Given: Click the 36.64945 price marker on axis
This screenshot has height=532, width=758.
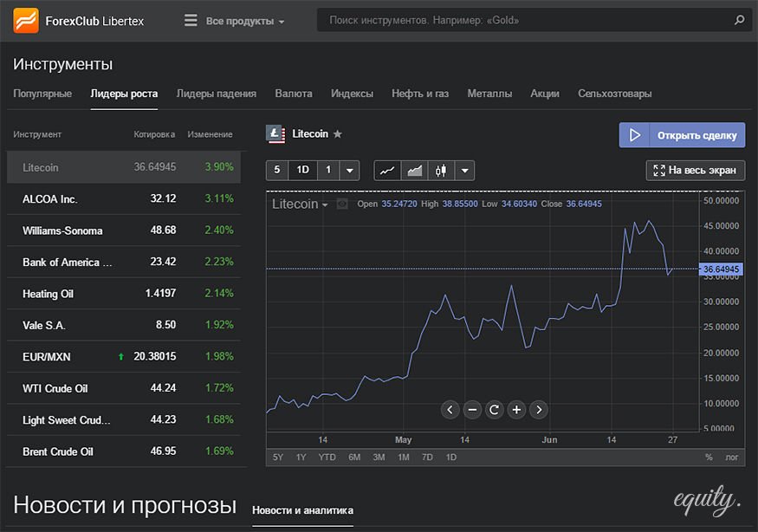Looking at the screenshot, I should click(x=721, y=269).
